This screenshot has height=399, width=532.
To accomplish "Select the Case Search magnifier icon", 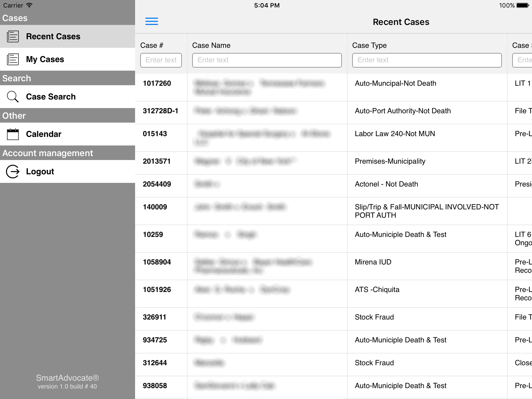I will click(13, 97).
